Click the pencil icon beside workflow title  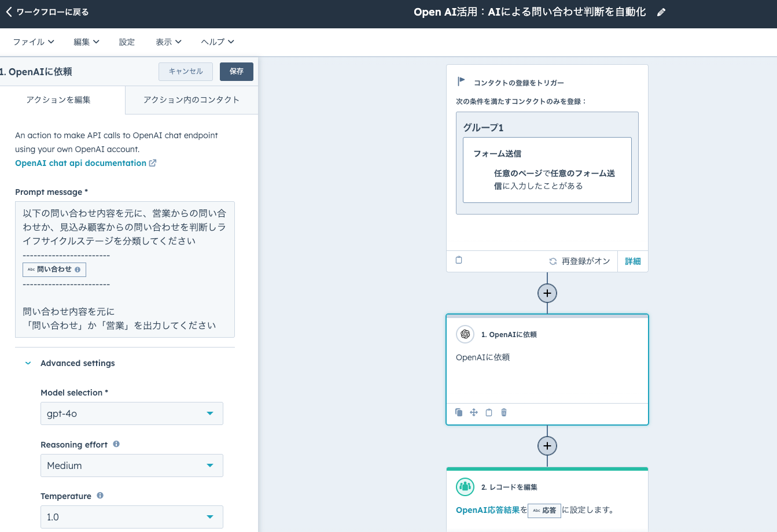point(661,12)
